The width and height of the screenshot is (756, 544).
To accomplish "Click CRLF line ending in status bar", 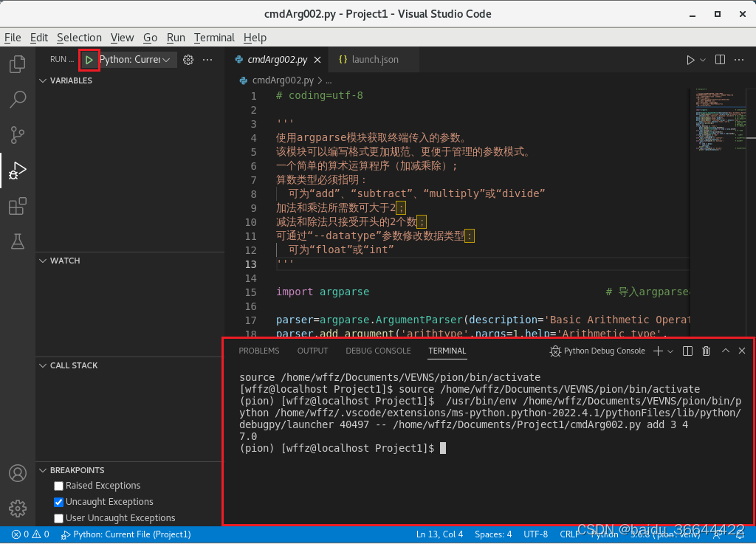I will tap(569, 534).
